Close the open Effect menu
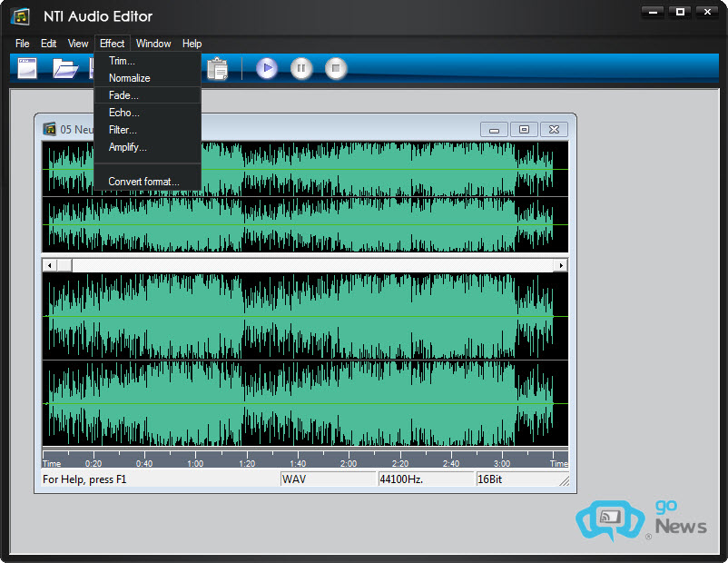Viewport: 728px width, 563px height. 113,44
